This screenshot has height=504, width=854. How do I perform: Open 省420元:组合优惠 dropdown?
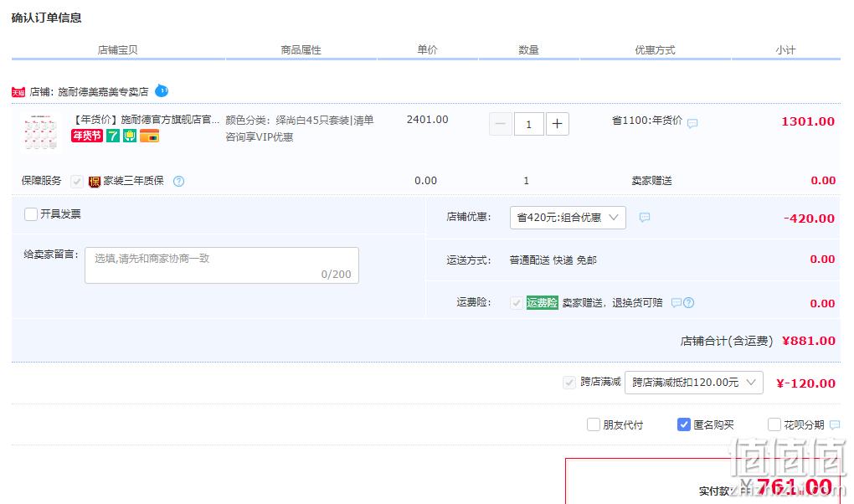point(568,218)
